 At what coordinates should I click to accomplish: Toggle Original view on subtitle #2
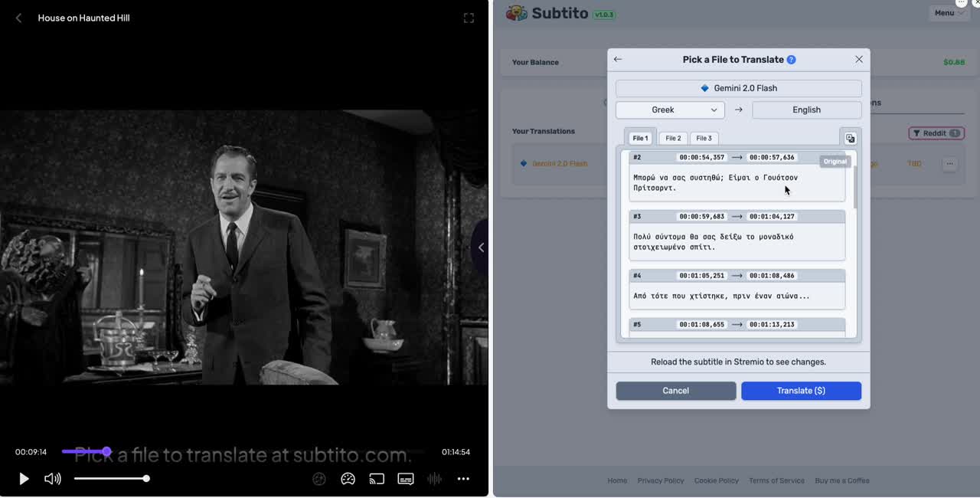tap(835, 161)
